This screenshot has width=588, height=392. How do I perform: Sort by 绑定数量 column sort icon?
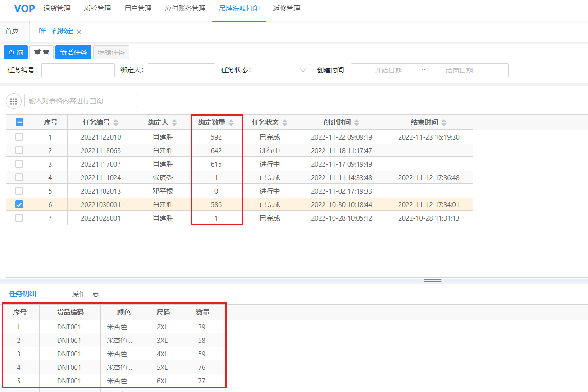pyautogui.click(x=232, y=122)
